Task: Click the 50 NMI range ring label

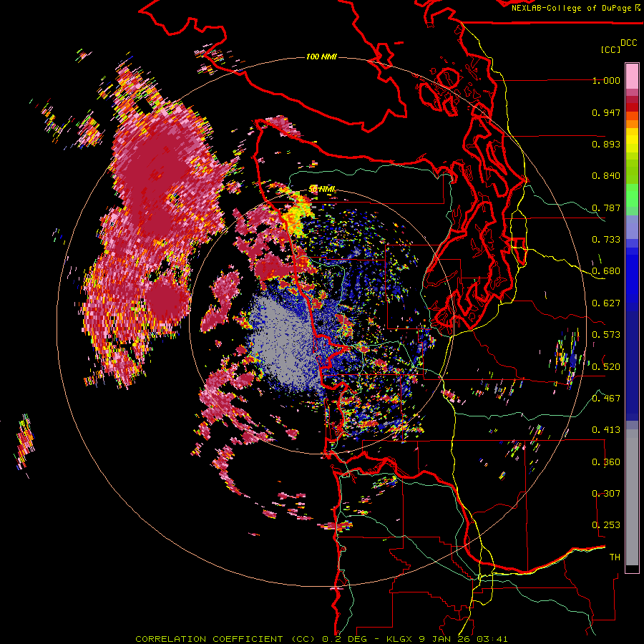Action: click(x=322, y=190)
